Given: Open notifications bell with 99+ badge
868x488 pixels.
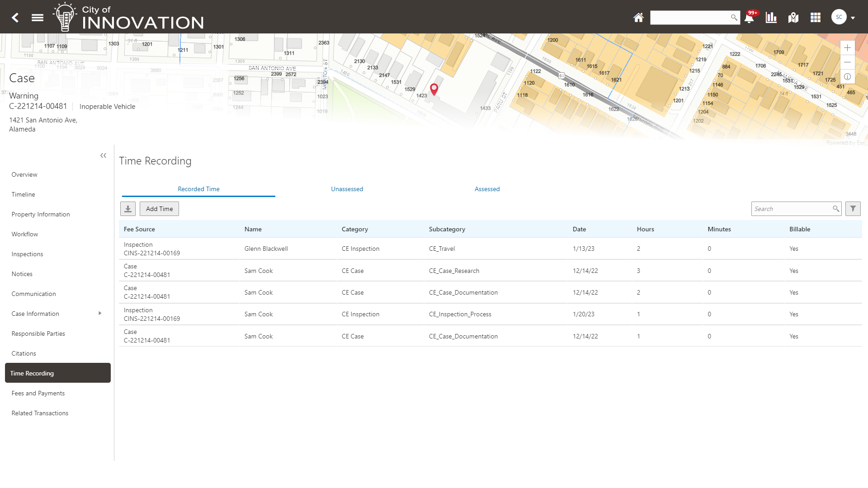Looking at the screenshot, I should pyautogui.click(x=749, y=18).
